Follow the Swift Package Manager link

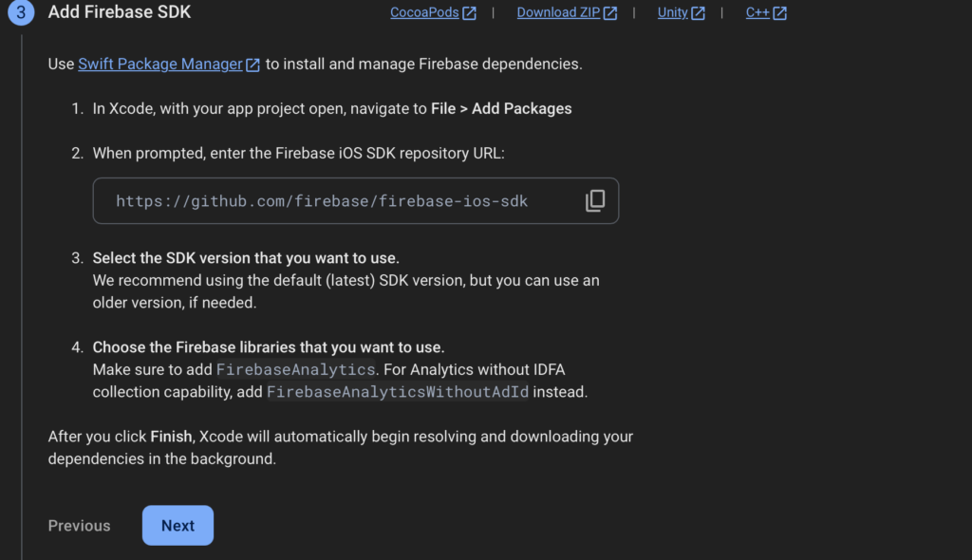click(x=159, y=64)
